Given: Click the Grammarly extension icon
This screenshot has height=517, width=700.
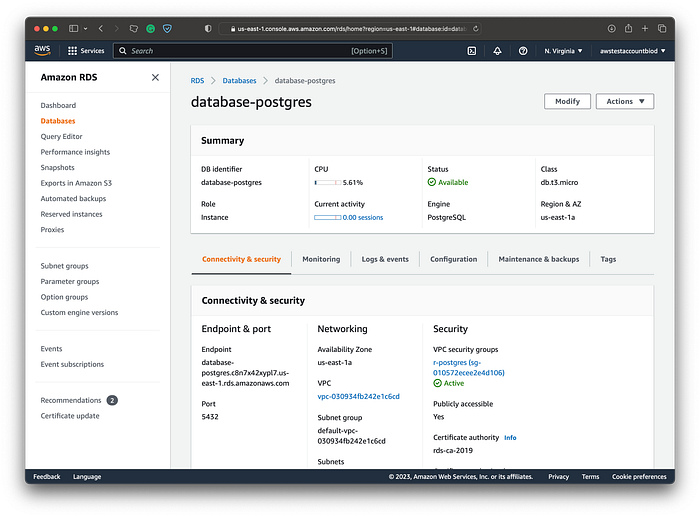Looking at the screenshot, I should [x=150, y=29].
